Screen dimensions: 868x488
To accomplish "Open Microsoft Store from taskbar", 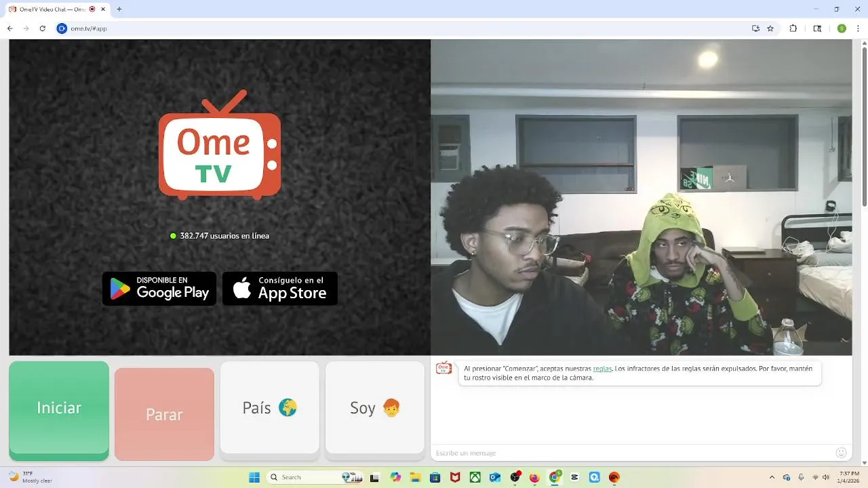I will click(x=435, y=477).
